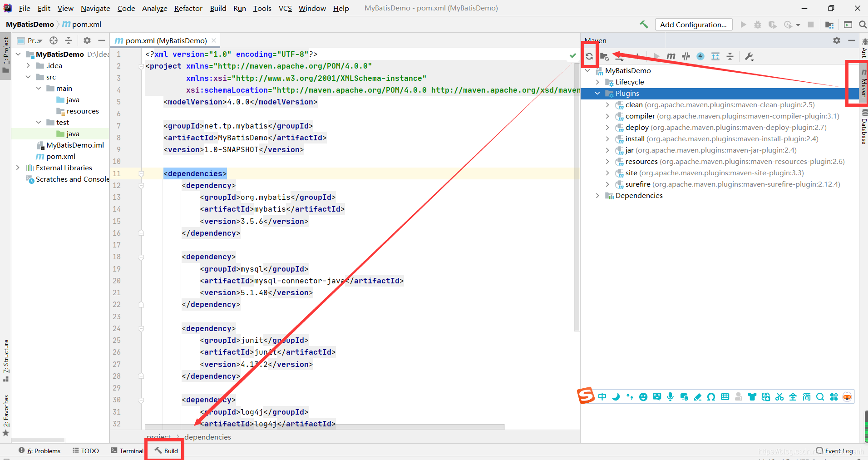The image size is (868, 460).
Task: Collapse Plugins node in Maven tree
Action: [597, 94]
